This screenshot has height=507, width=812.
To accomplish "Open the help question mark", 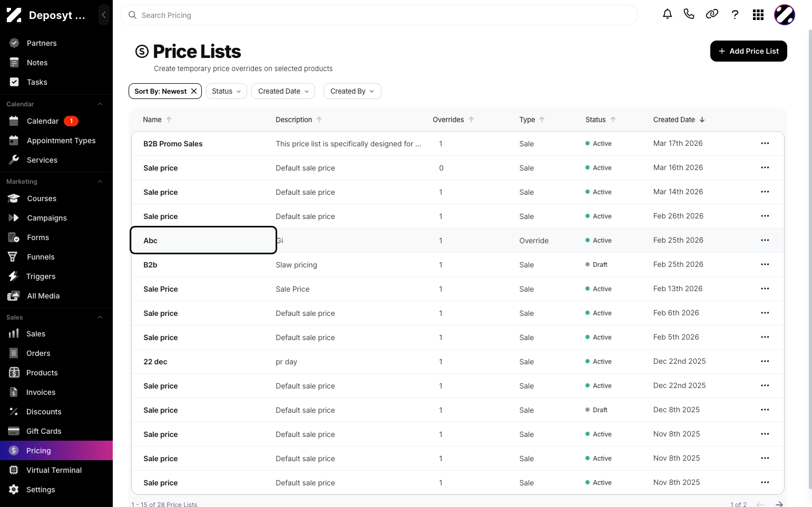I will 735,15.
